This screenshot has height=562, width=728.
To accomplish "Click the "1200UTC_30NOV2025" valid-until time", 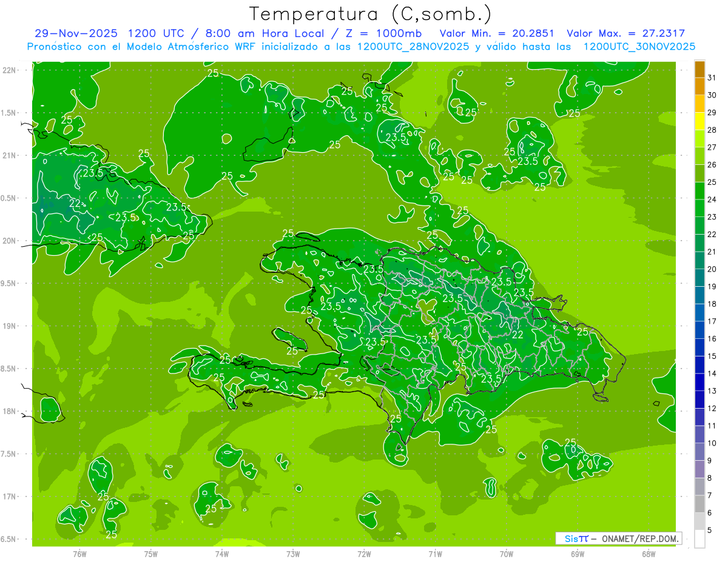I will (639, 47).
